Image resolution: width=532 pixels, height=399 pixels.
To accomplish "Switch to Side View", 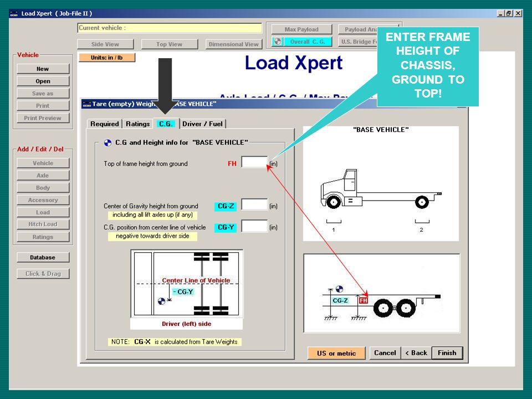I will 105,44.
